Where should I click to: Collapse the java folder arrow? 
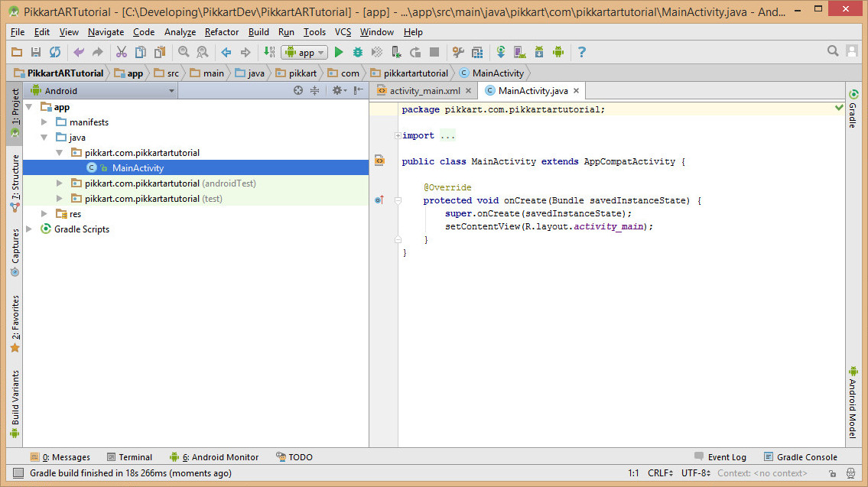tap(44, 138)
